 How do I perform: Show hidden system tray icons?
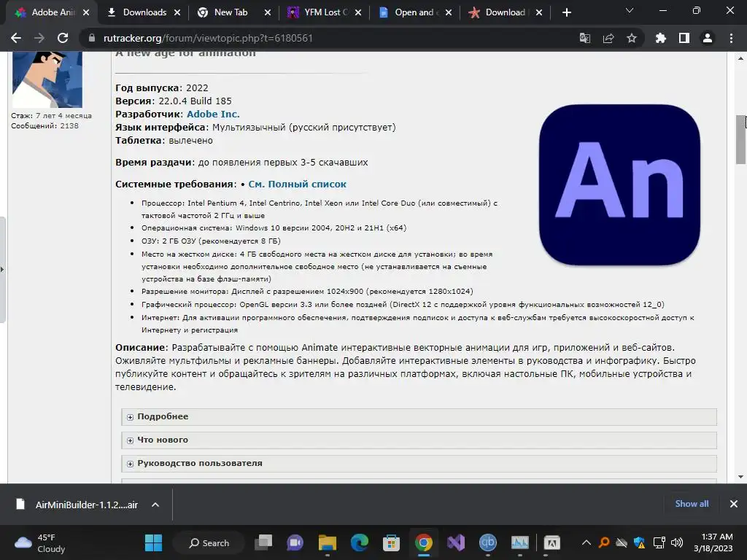[587, 542]
